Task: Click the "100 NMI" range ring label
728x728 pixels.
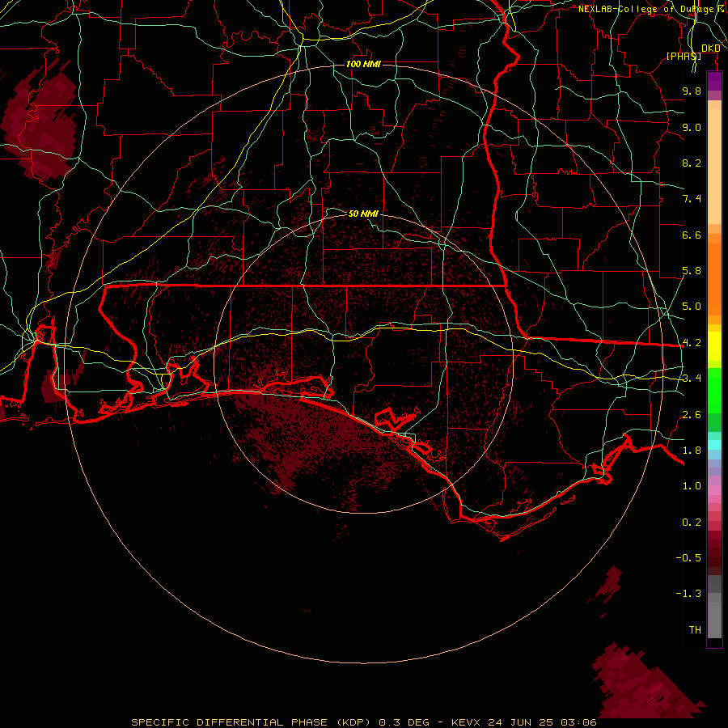Action: click(363, 64)
